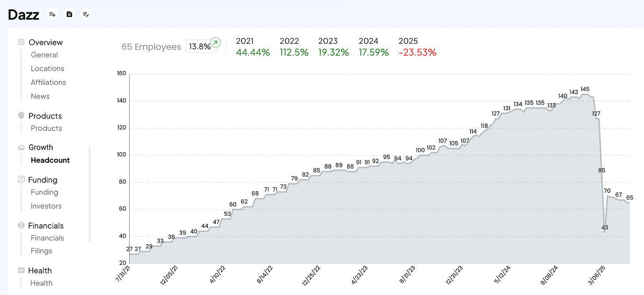Viewport: 644px width, 295px height.
Task: Click the y-axis value 160
Action: click(121, 73)
